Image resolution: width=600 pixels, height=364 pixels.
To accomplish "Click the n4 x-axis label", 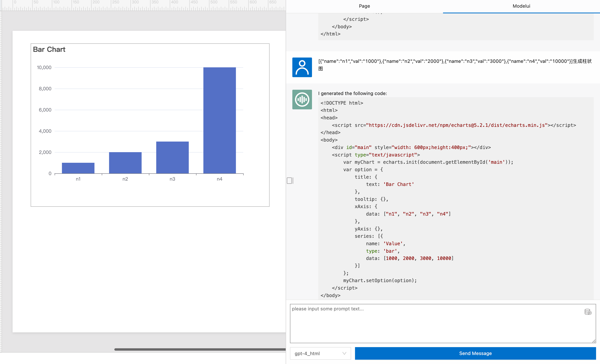I will (x=219, y=179).
